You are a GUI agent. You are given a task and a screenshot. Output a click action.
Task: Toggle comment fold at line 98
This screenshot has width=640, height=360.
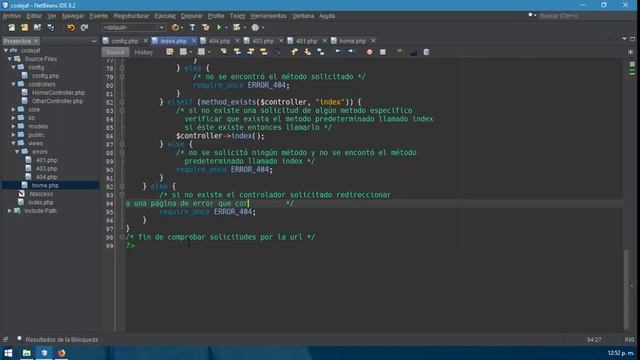tap(122, 237)
